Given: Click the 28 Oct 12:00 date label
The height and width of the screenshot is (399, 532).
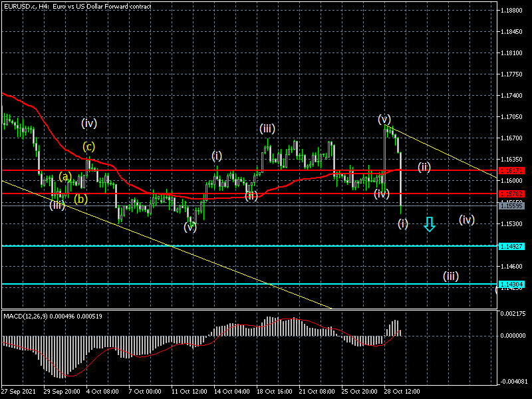Looking at the screenshot, I should (x=400, y=391).
